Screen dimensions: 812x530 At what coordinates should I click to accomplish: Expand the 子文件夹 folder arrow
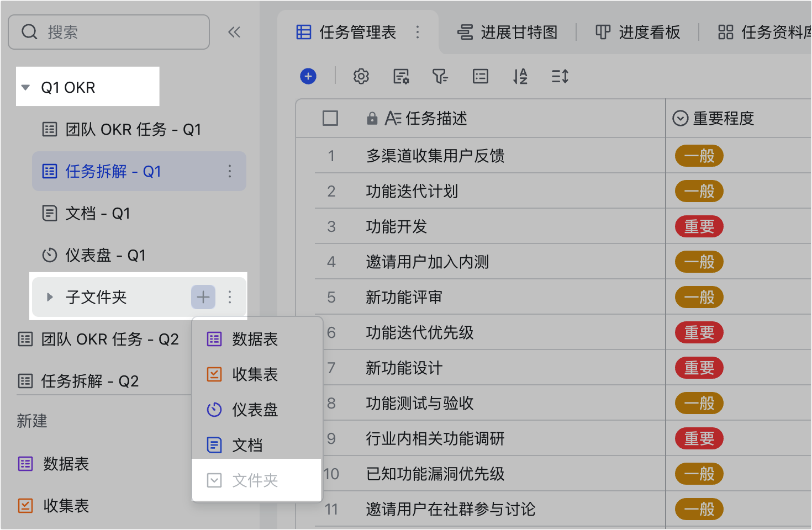(x=50, y=297)
